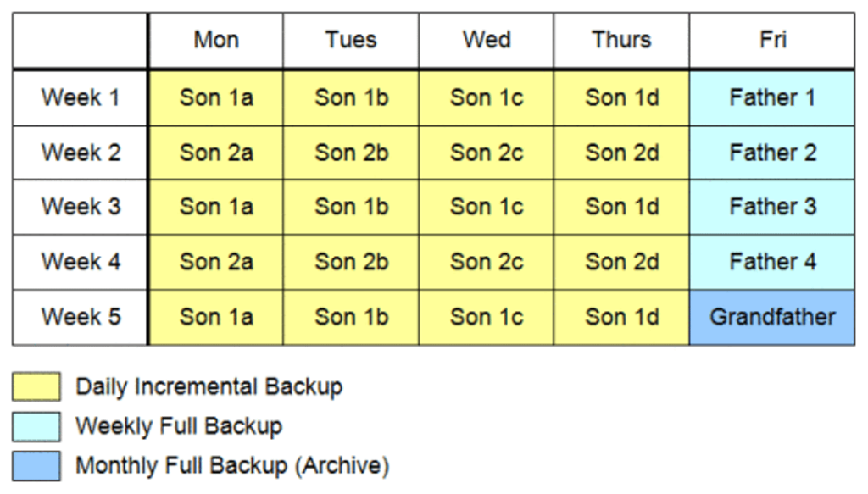Image resolution: width=868 pixels, height=494 pixels.
Task: Click the Monthly Full Backup (Archive) legend label
Action: 231,465
